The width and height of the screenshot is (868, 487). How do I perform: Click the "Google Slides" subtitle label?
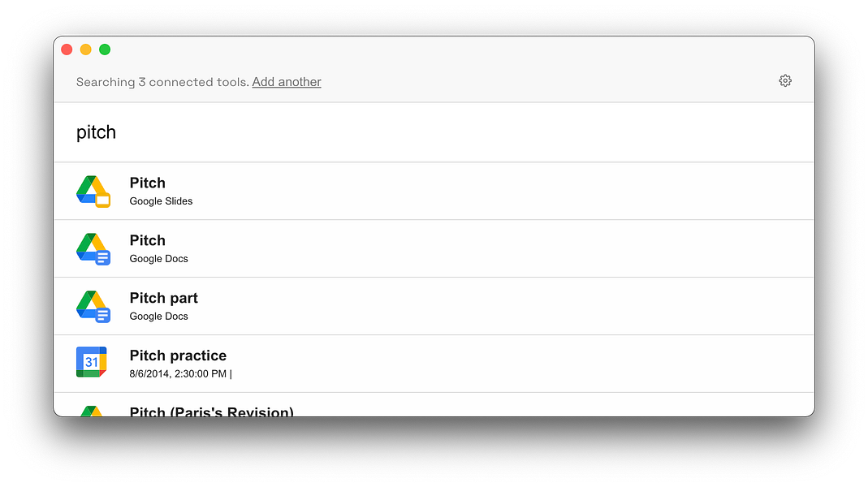coord(161,201)
